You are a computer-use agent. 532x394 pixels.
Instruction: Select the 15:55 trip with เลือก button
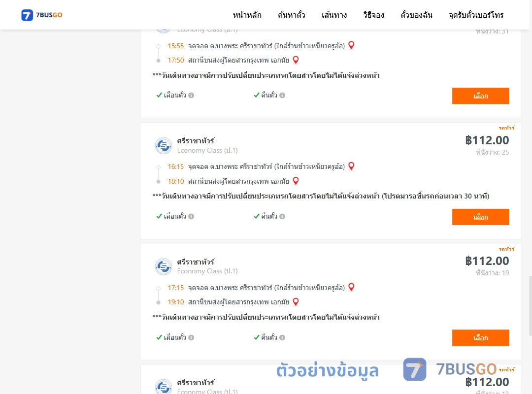(480, 96)
